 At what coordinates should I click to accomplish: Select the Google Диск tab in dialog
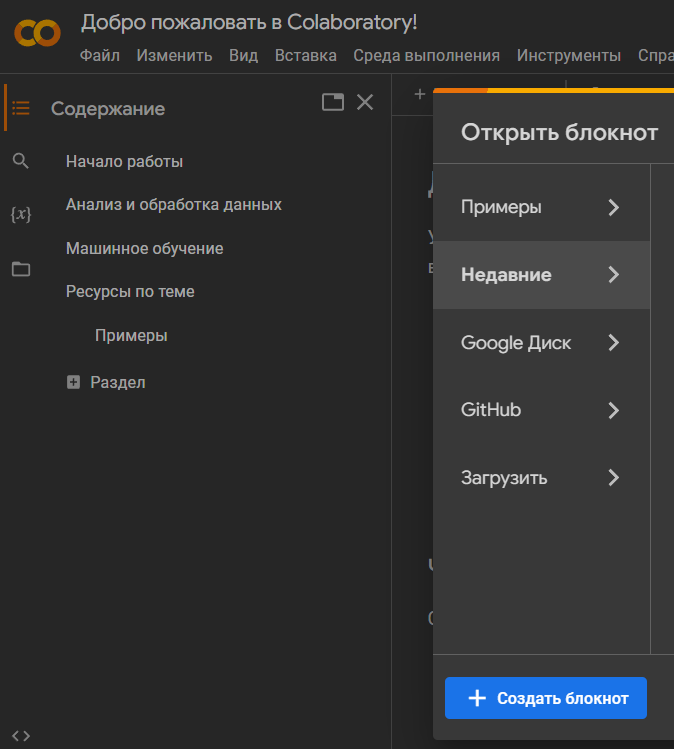(542, 342)
